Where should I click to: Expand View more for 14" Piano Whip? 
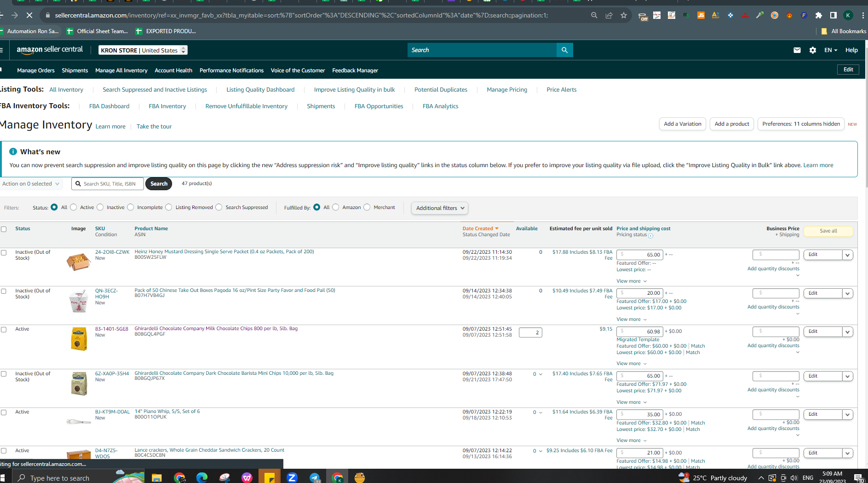click(x=632, y=441)
